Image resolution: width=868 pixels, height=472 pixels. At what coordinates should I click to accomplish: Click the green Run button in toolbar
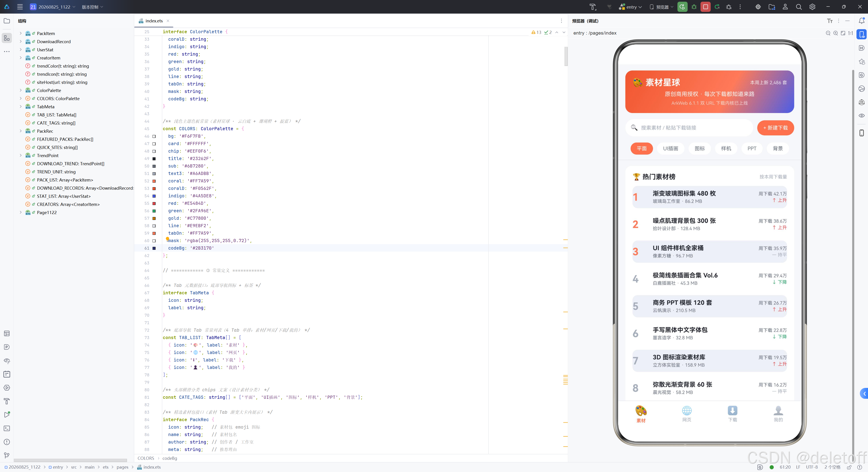[682, 7]
